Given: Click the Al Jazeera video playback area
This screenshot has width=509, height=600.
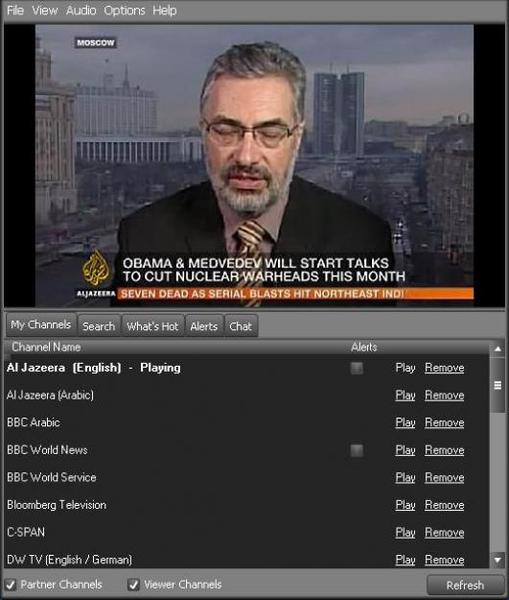Looking at the screenshot, I should point(254,166).
